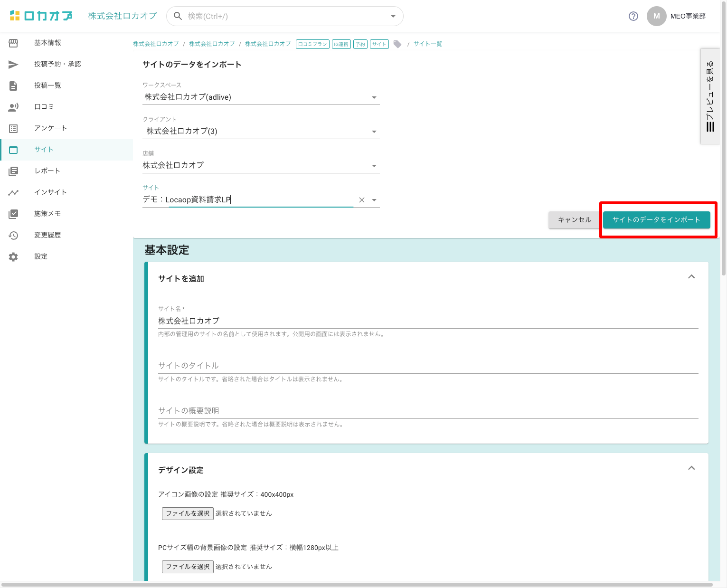The height and width of the screenshot is (588, 727).
Task: Open the MEO事業部 user avatar
Action: click(x=656, y=16)
